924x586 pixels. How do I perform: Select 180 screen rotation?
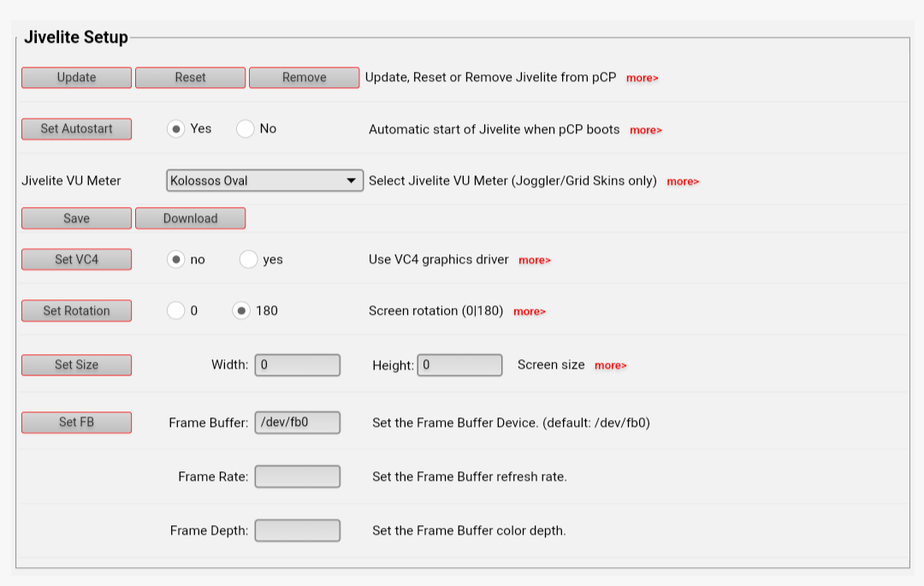click(x=241, y=311)
